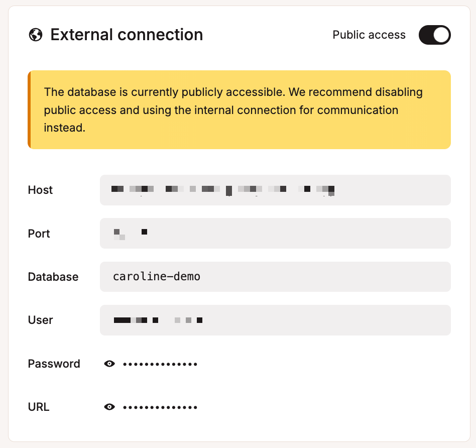Image resolution: width=476 pixels, height=448 pixels.
Task: Disable Public access with the toggle switch
Action: point(434,35)
